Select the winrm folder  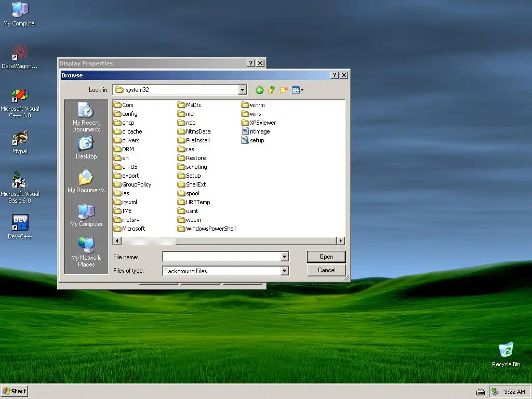[x=253, y=105]
